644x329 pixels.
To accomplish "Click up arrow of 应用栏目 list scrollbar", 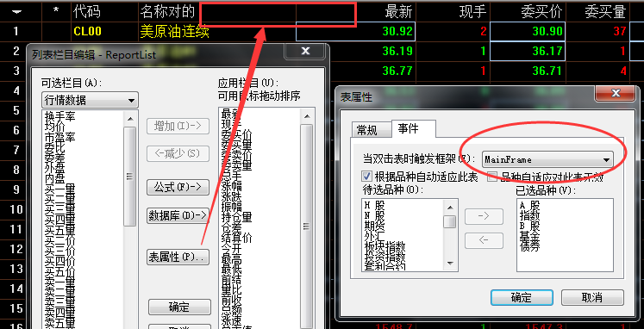I will coord(307,116).
